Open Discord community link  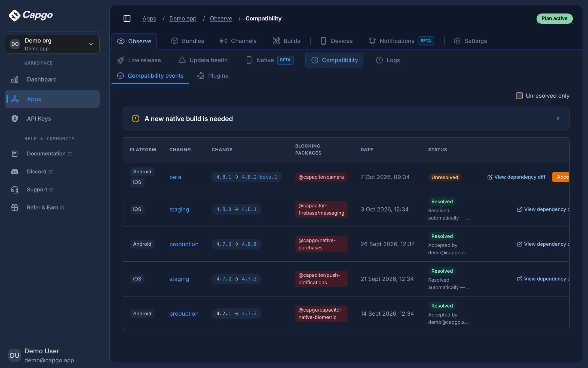[52, 171]
